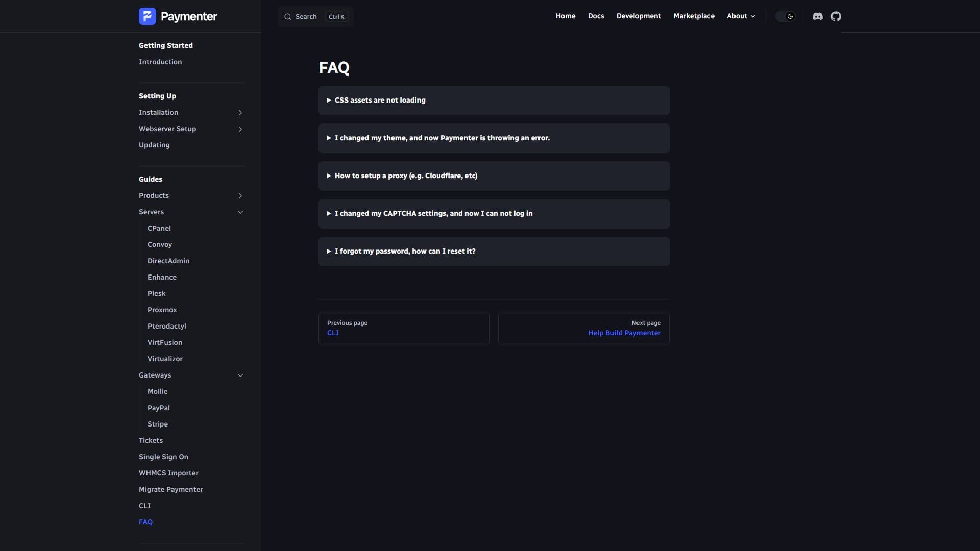
Task: Open the Migrate Paymenter guide
Action: 171,489
